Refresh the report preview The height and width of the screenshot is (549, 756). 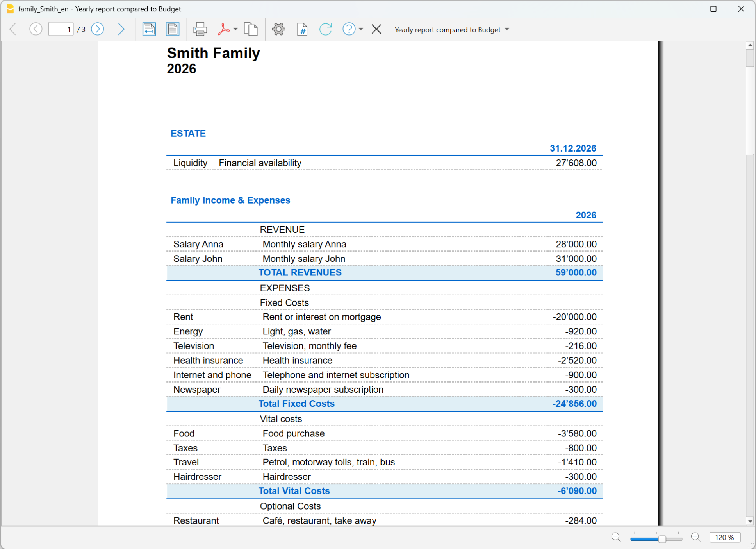click(x=325, y=29)
